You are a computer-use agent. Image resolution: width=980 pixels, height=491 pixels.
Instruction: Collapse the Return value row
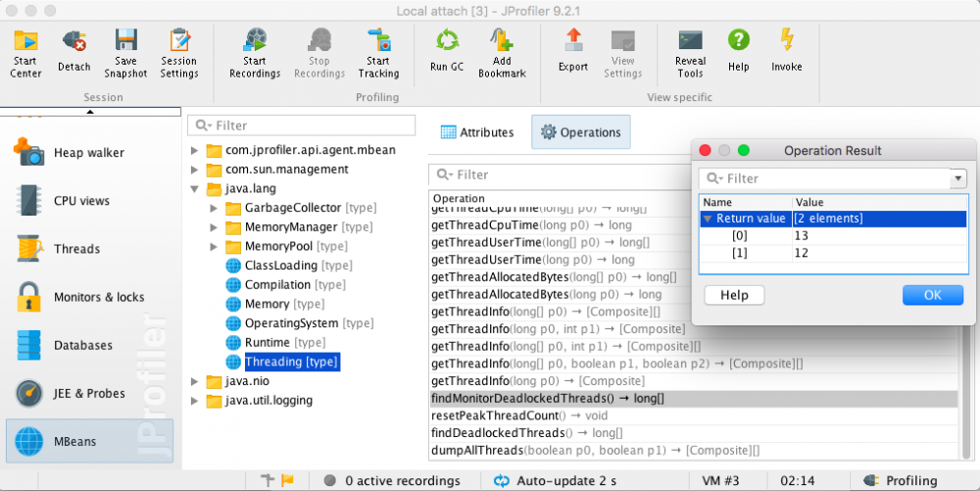tap(708, 219)
